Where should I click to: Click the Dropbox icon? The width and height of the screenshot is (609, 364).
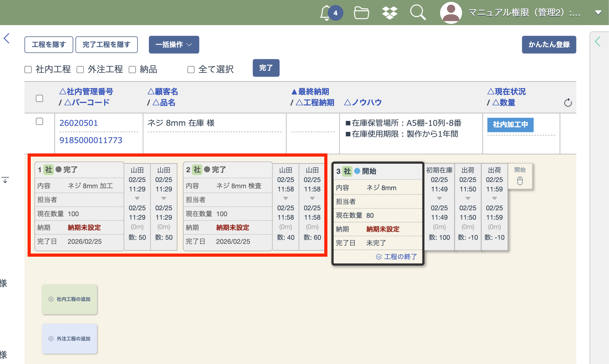click(x=390, y=13)
